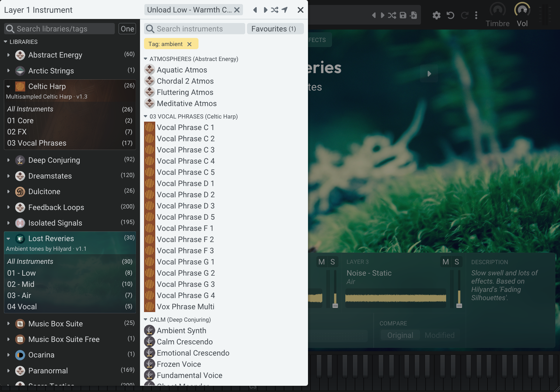The width and height of the screenshot is (560, 392).
Task: Solo Layer 3 with the S button
Action: pyautogui.click(x=457, y=262)
